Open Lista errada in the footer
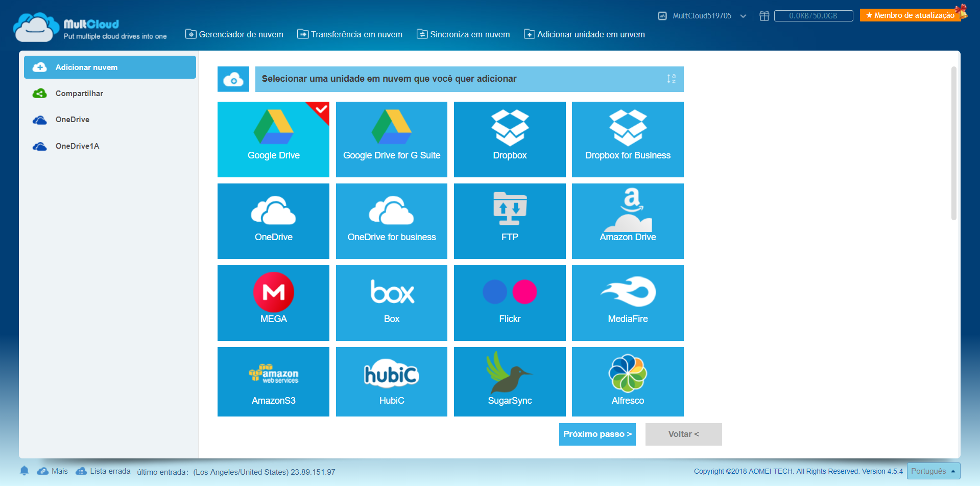This screenshot has width=980, height=486. pos(103,471)
